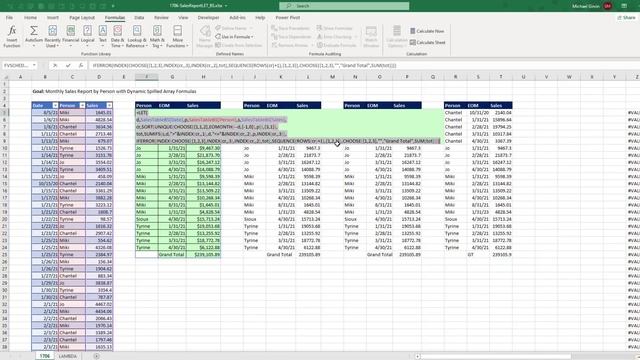The height and width of the screenshot is (360, 640).
Task: Select row 25 by its header
Action: (x=4, y=254)
